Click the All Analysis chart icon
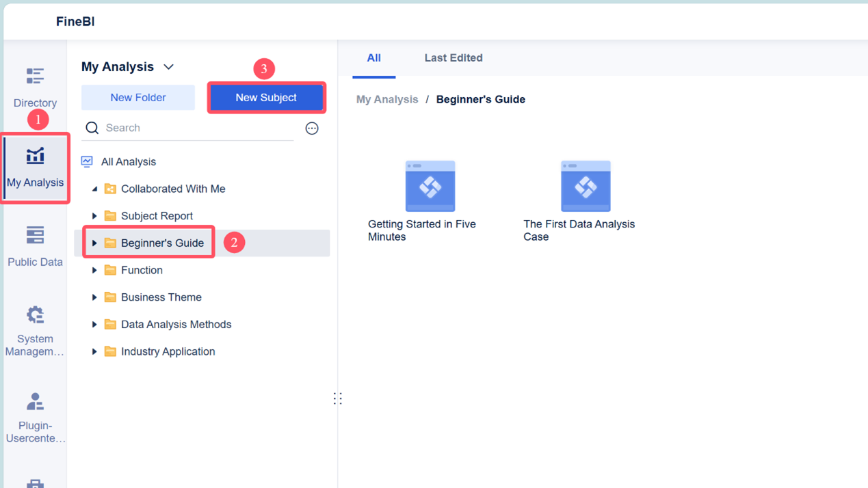 pyautogui.click(x=87, y=162)
